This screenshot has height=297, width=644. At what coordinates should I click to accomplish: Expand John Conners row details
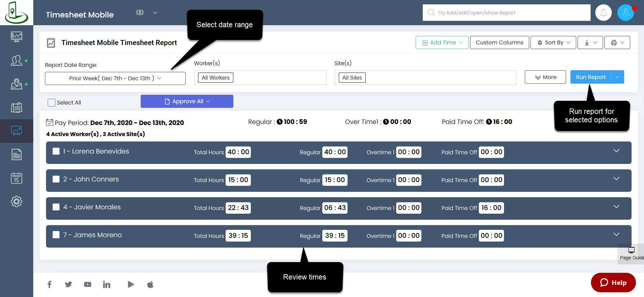[x=616, y=179]
